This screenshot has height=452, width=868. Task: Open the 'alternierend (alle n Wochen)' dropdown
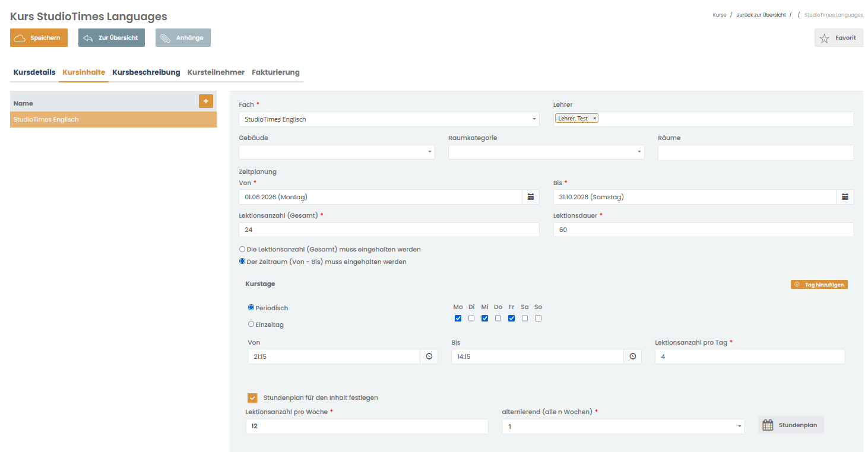point(623,426)
